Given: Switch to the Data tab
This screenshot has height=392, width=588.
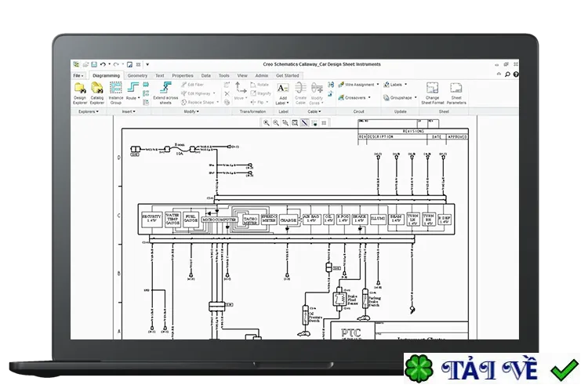Looking at the screenshot, I should click(x=206, y=75).
